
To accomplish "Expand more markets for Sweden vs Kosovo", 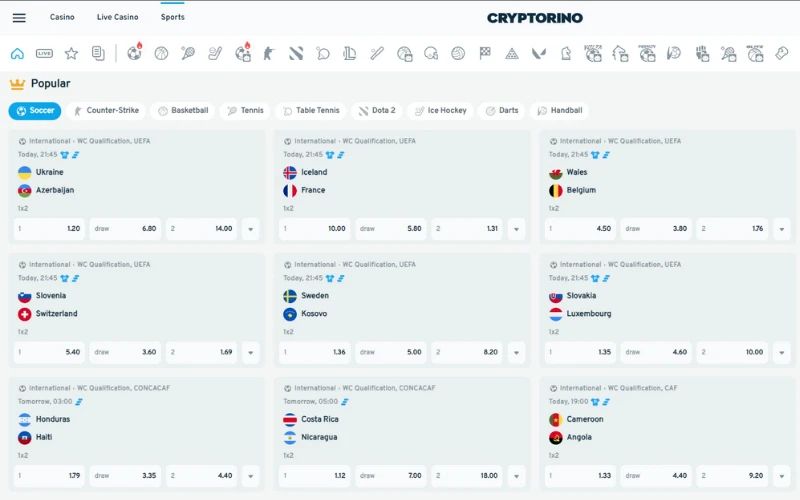I will (516, 353).
